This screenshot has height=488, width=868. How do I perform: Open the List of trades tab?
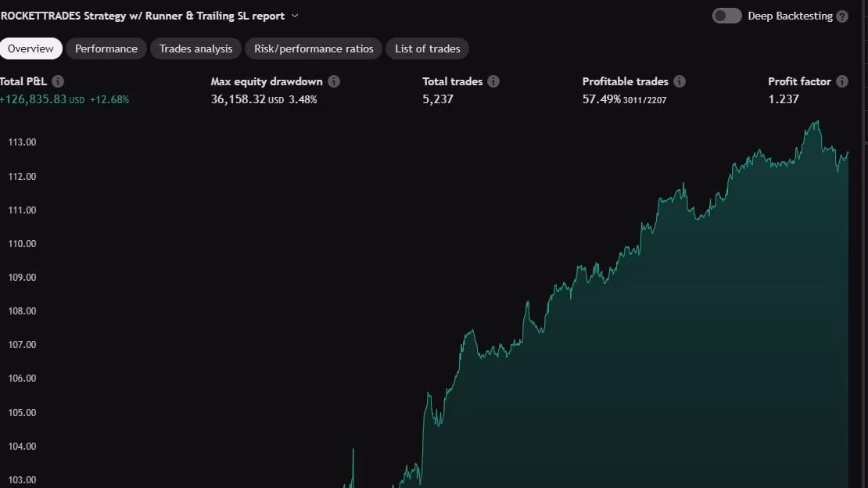click(x=427, y=48)
